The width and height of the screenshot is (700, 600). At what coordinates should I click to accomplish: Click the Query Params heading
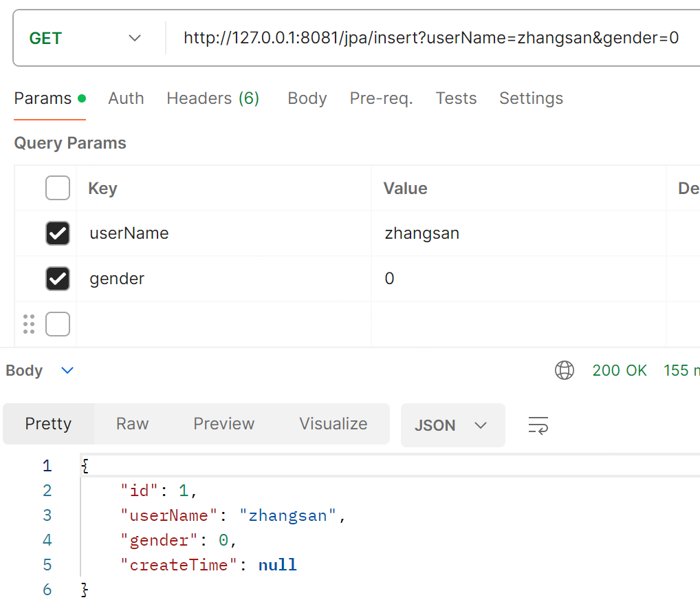pos(70,143)
